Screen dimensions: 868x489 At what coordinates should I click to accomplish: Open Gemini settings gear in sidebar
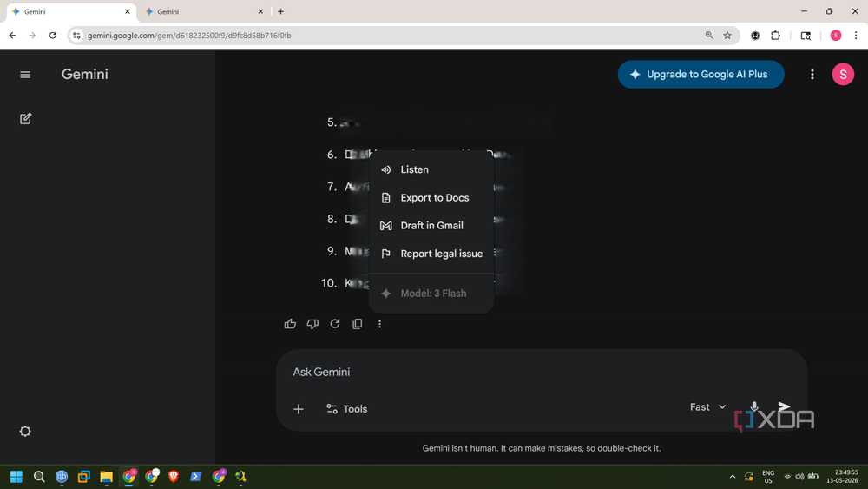(x=25, y=431)
